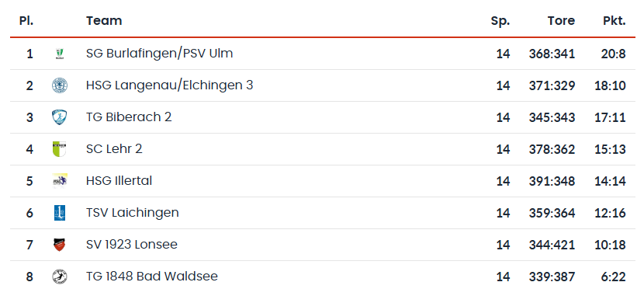Select the HSG Illertal team name
This screenshot has height=289, width=644.
coord(119,181)
